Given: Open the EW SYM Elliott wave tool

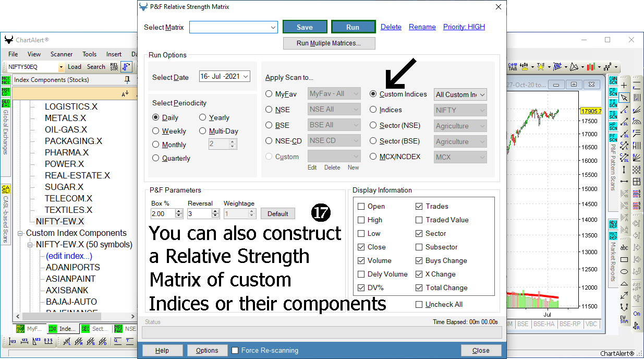Looking at the screenshot, I should coord(624,319).
